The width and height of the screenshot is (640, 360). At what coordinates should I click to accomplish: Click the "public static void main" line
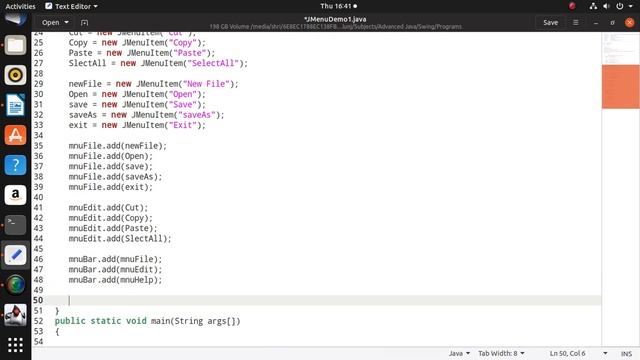click(147, 321)
